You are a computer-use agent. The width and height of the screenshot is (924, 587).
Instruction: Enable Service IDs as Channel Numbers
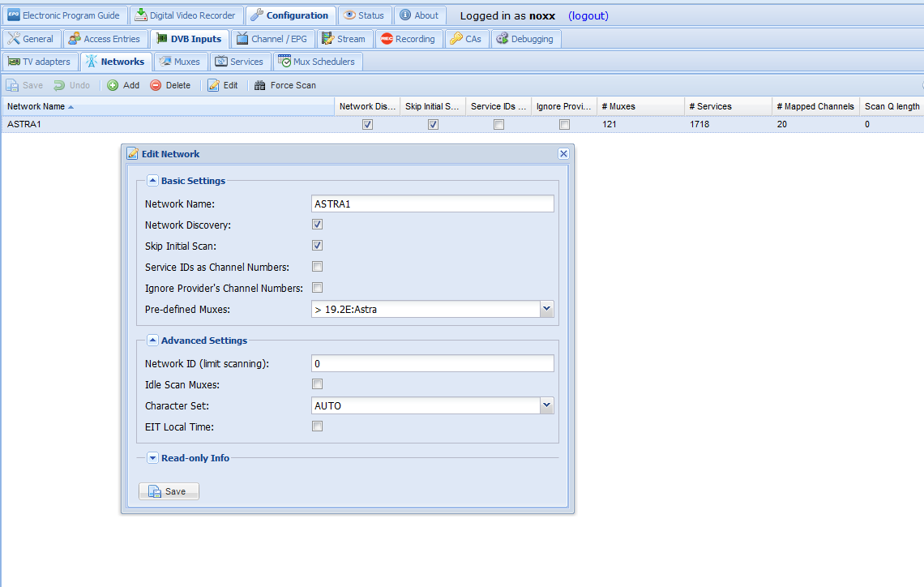[x=318, y=267]
